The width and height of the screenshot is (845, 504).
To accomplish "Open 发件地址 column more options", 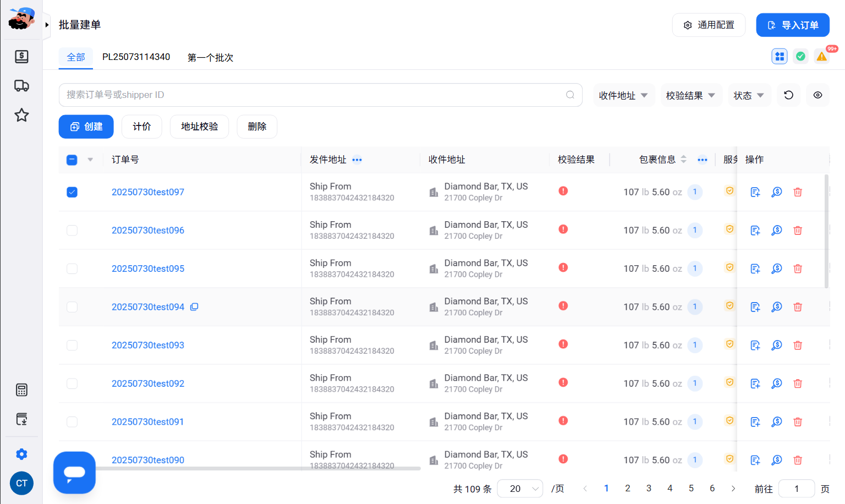I will pyautogui.click(x=357, y=160).
